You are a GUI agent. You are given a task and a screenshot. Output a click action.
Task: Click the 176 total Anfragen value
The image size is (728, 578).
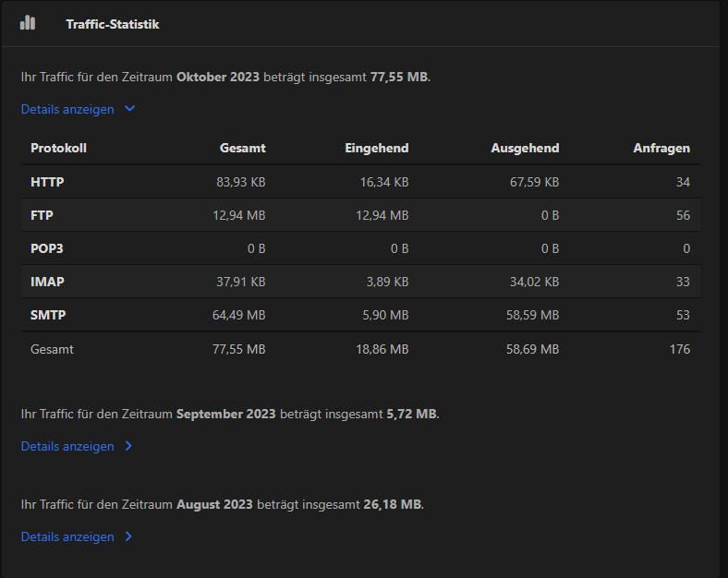[x=679, y=349]
